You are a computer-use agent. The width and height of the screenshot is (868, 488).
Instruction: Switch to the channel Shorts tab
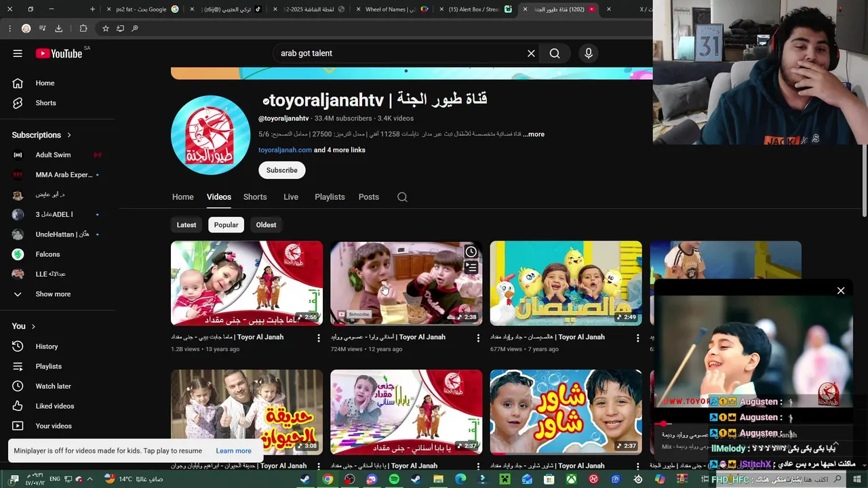click(x=255, y=197)
